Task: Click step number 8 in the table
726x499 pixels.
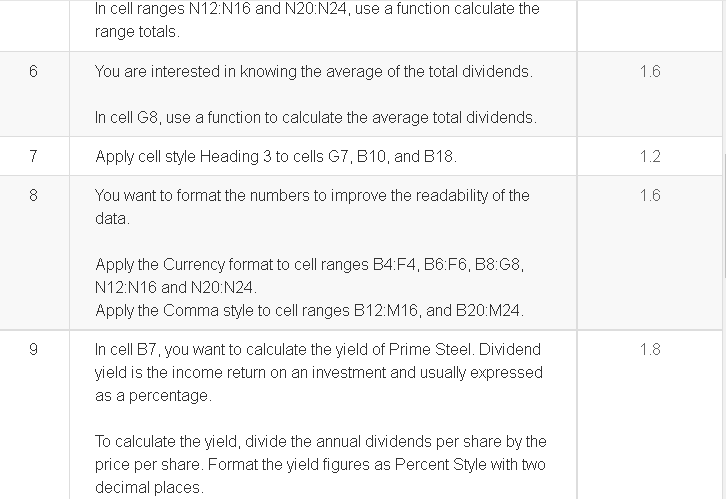Action: [33, 195]
